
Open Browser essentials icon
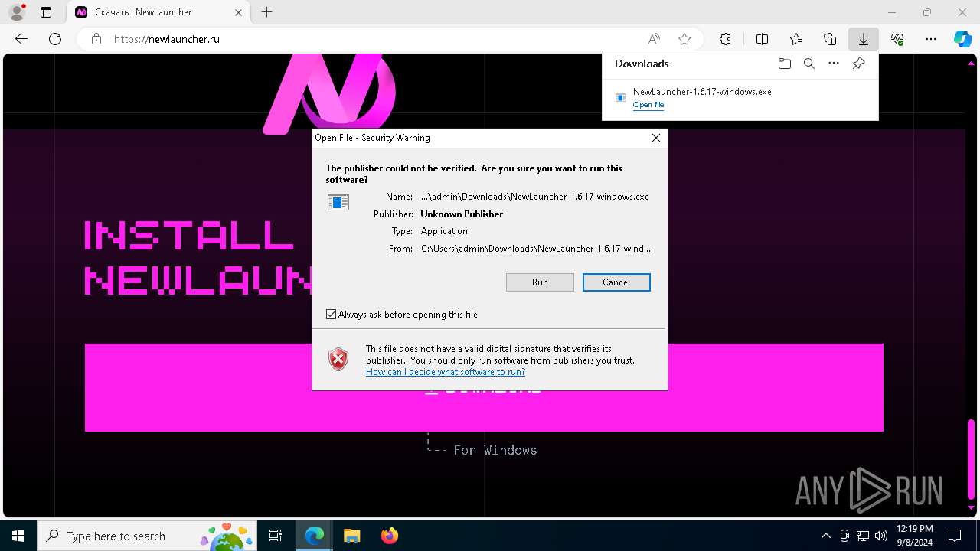(x=897, y=39)
